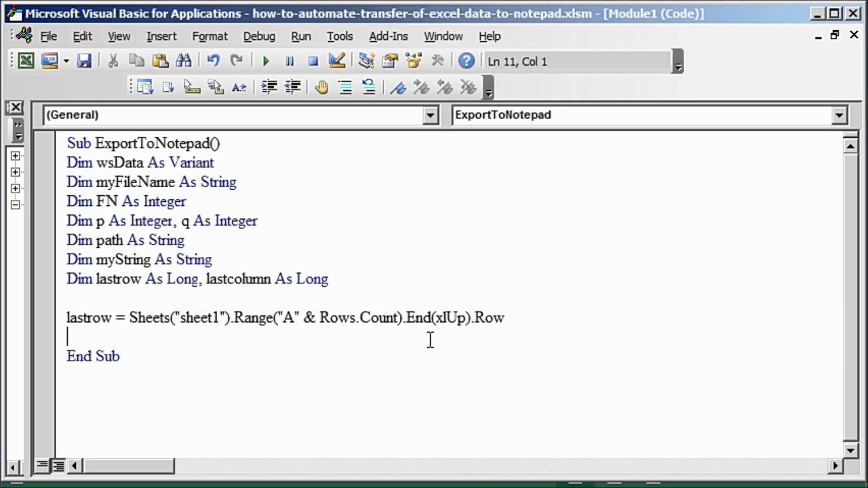This screenshot has height=488, width=868.
Task: Collapse the expanded project tree node (minus box)
Action: 15,205
